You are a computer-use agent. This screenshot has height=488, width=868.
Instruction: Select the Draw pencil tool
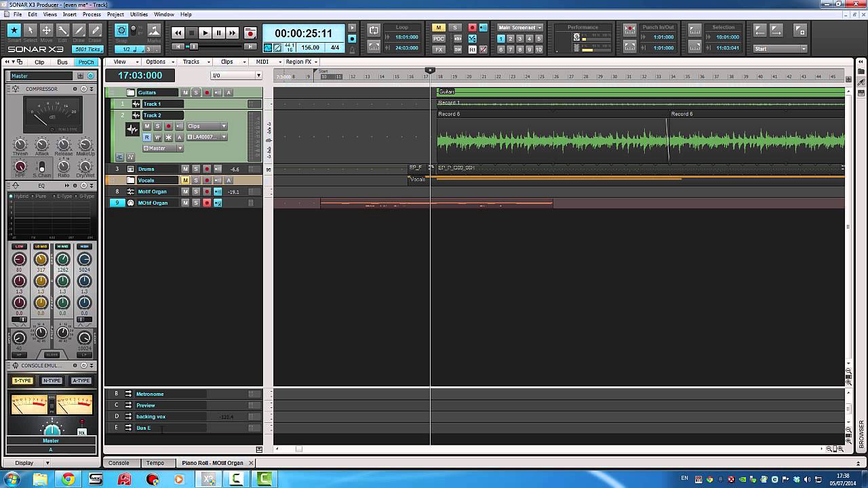(x=79, y=30)
